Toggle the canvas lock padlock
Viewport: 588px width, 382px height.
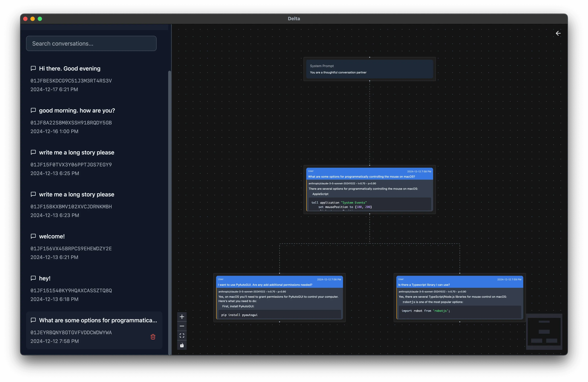pos(182,345)
